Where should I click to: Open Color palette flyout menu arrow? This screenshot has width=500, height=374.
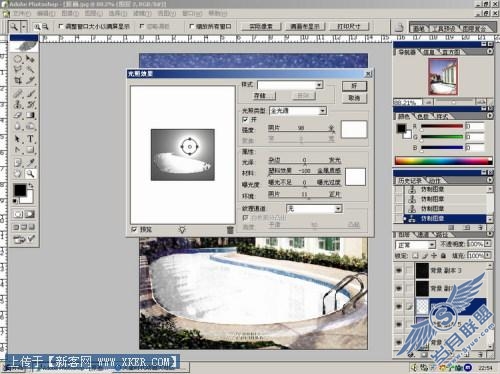pos(490,116)
